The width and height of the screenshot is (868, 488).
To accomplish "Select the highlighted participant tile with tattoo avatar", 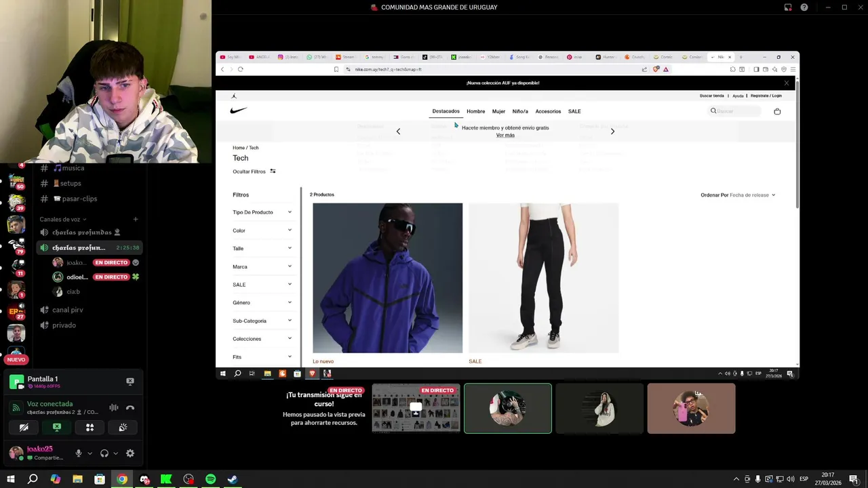I will click(508, 408).
